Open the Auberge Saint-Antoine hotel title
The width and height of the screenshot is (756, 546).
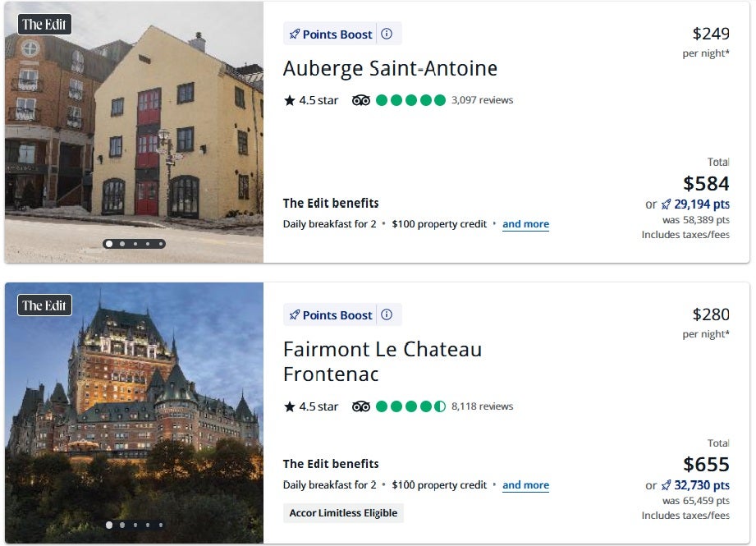tap(390, 68)
